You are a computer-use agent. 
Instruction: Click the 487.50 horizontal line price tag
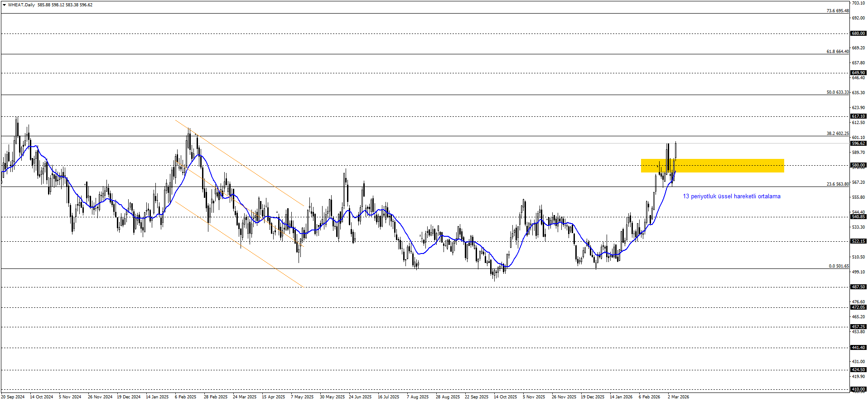tap(858, 287)
